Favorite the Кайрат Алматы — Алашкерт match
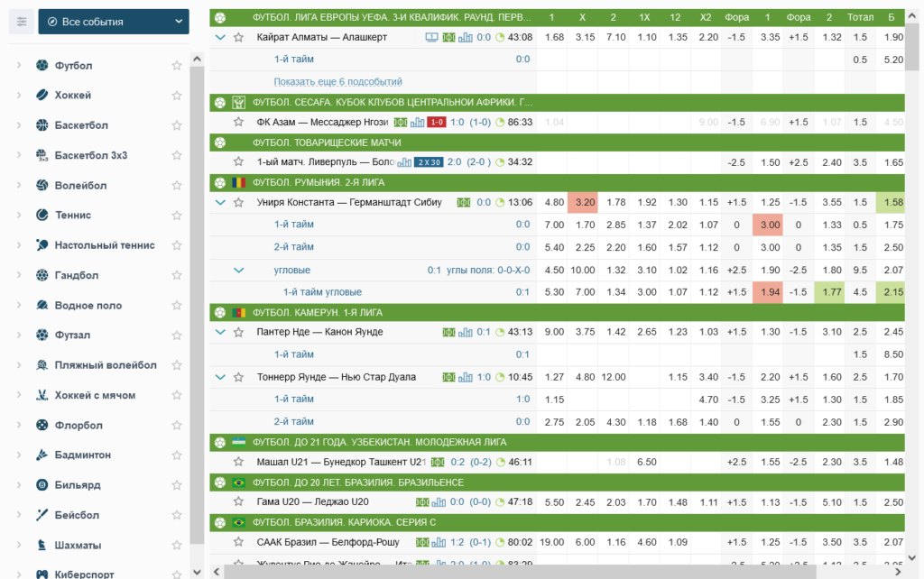924x579 pixels. click(x=238, y=37)
